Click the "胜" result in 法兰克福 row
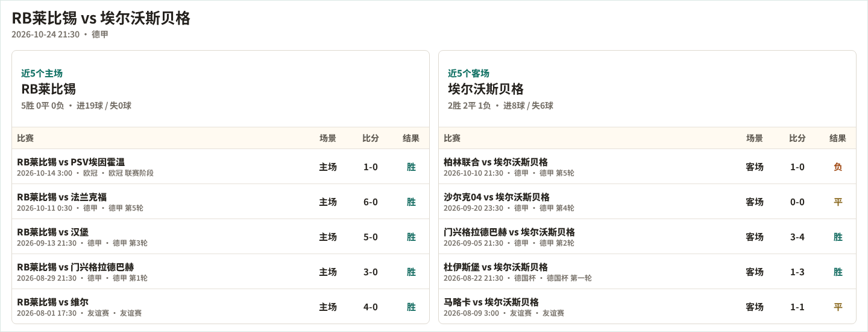The height and width of the screenshot is (332, 868). [x=411, y=202]
